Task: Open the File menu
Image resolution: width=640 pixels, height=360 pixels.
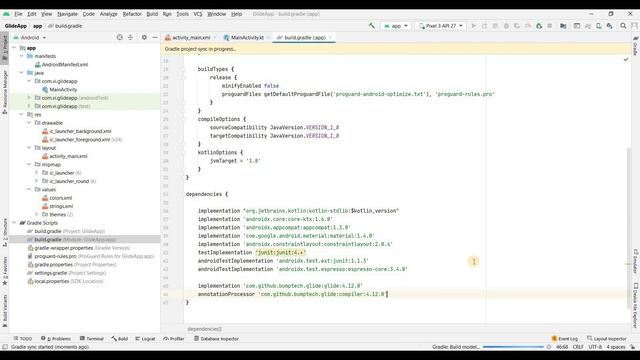Action: pos(18,14)
